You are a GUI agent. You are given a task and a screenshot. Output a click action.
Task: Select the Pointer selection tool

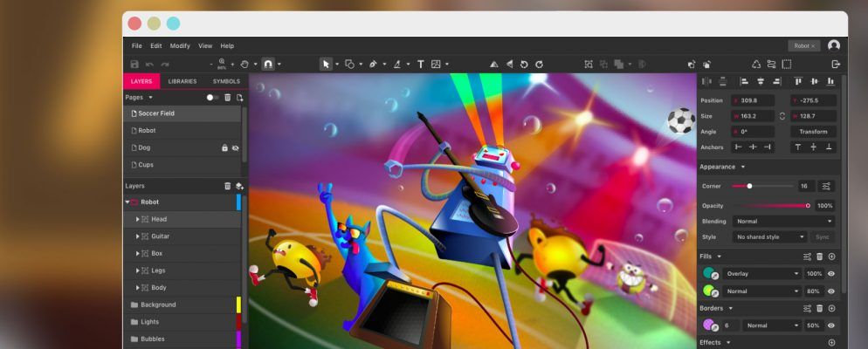click(x=326, y=65)
